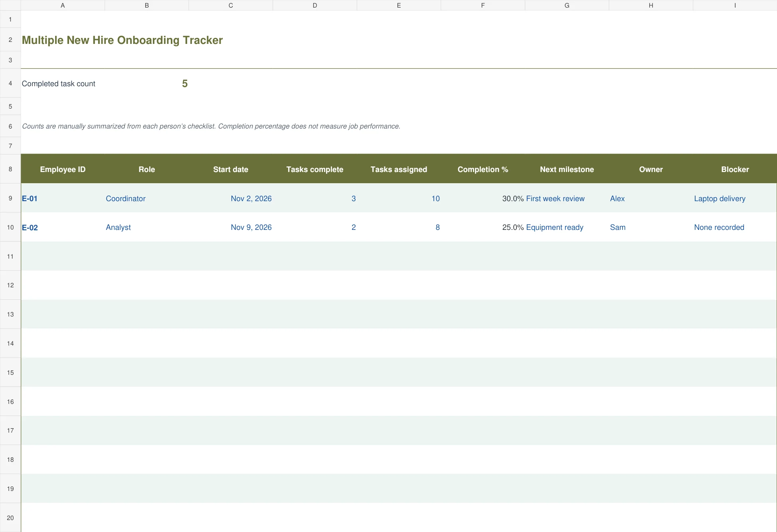Select tasks assigned value 8

coord(399,227)
